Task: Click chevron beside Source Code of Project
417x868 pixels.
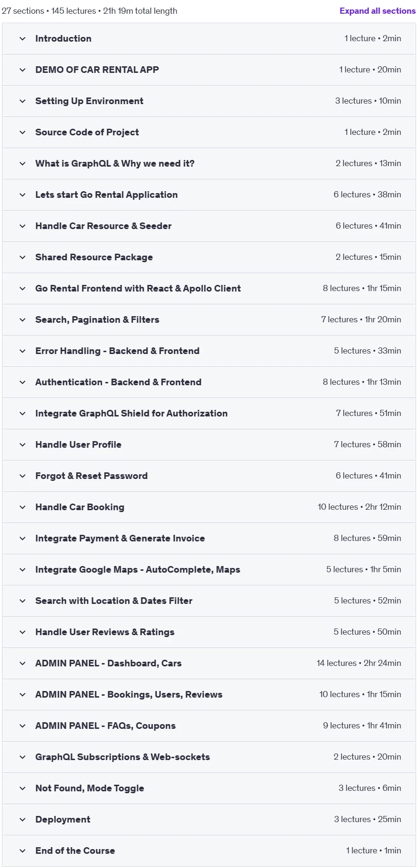Action: [x=22, y=133]
